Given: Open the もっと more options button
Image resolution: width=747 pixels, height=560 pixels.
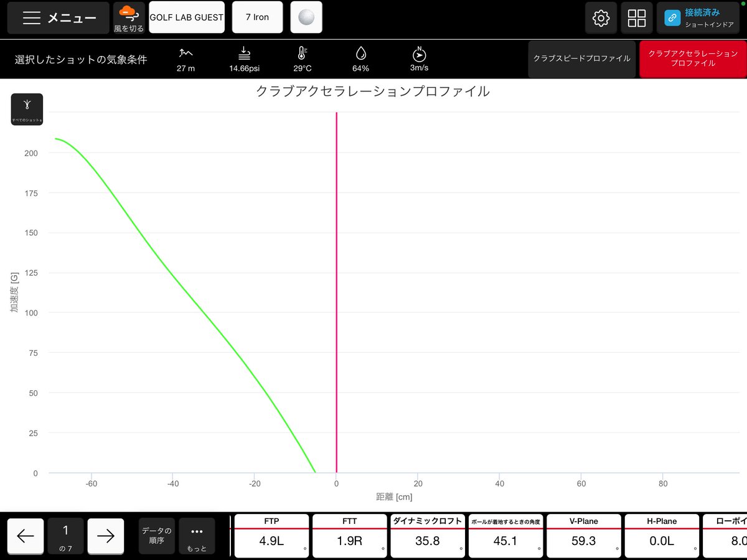Looking at the screenshot, I should click(x=197, y=536).
